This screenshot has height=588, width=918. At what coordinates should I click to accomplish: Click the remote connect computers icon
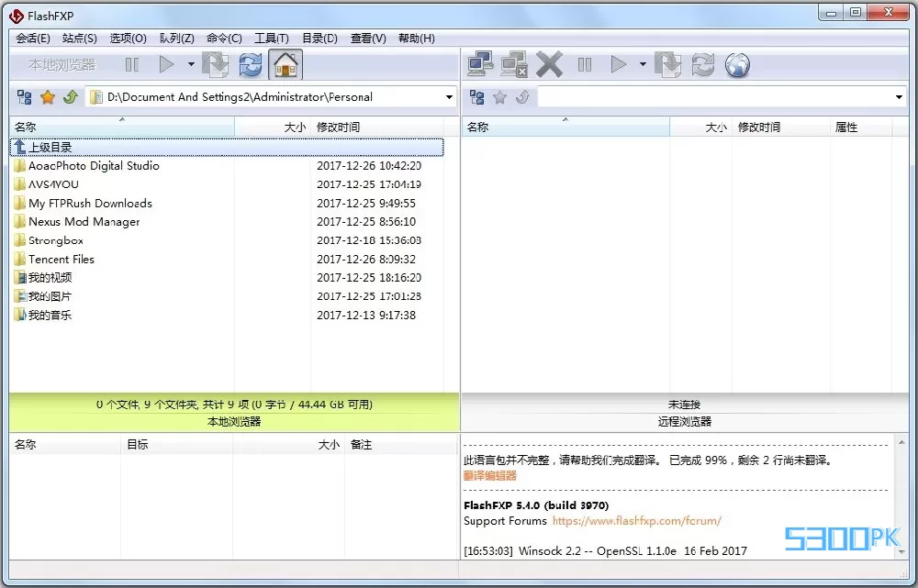(480, 64)
